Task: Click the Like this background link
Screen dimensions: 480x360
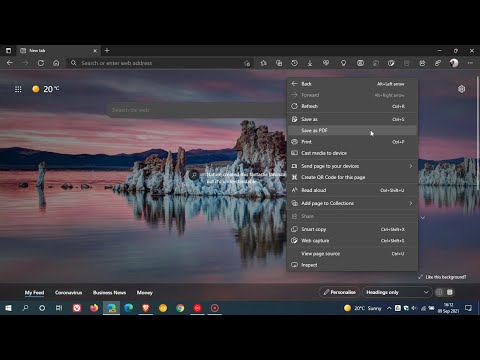Action: click(x=442, y=277)
